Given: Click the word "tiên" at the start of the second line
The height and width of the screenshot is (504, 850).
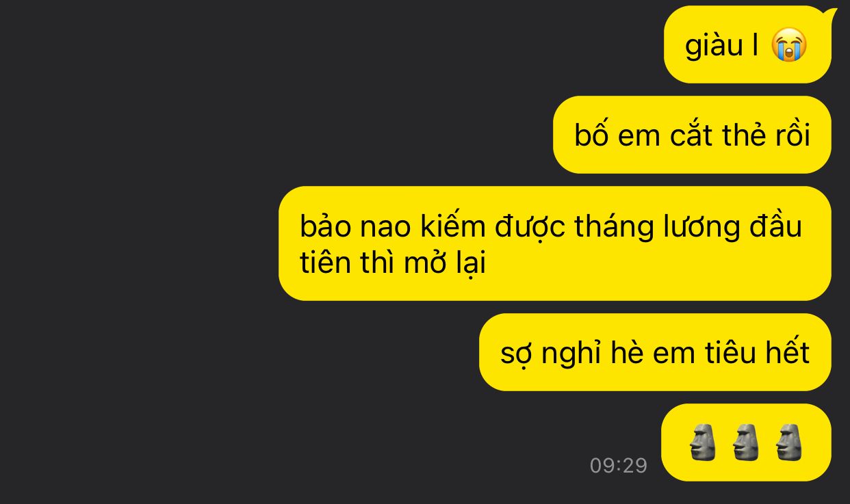Looking at the screenshot, I should tap(326, 263).
